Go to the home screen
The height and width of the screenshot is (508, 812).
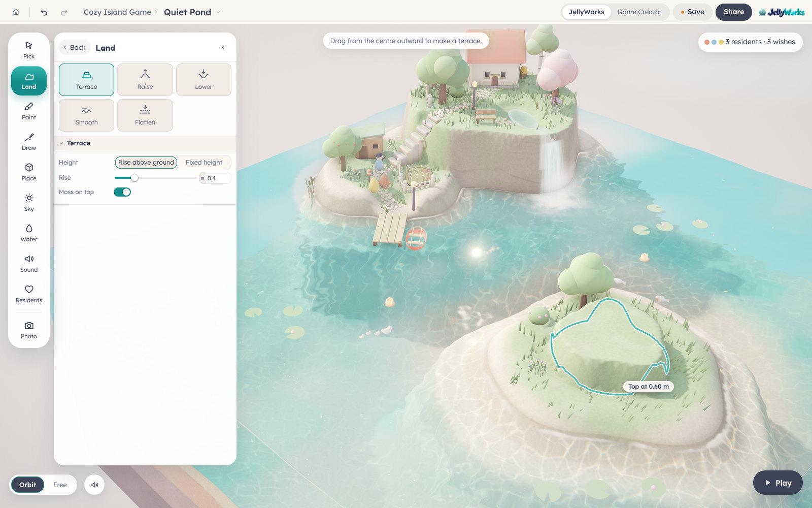(16, 12)
